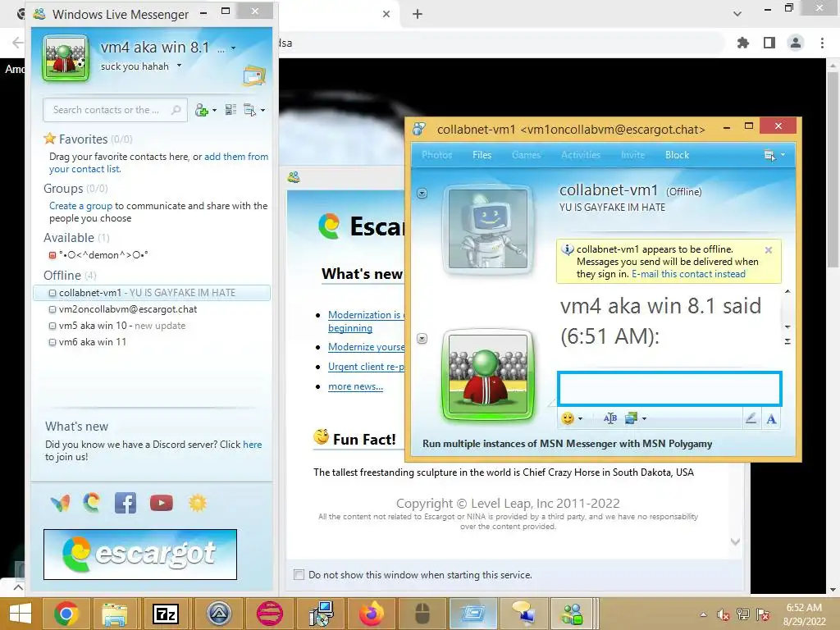Click the chat message input box

point(669,388)
